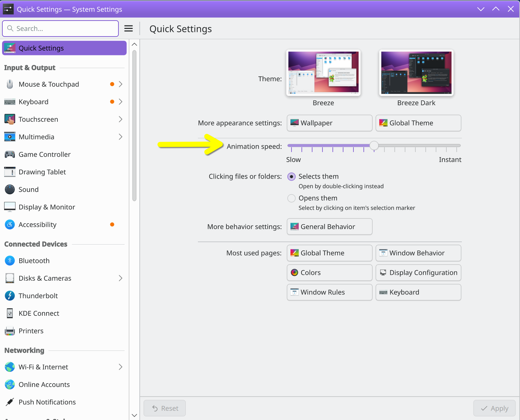
Task: Click the sidebar scroll up arrow
Action: point(135,44)
